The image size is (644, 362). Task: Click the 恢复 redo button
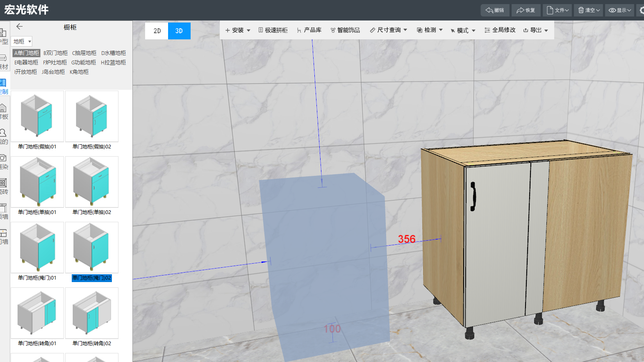(x=526, y=10)
